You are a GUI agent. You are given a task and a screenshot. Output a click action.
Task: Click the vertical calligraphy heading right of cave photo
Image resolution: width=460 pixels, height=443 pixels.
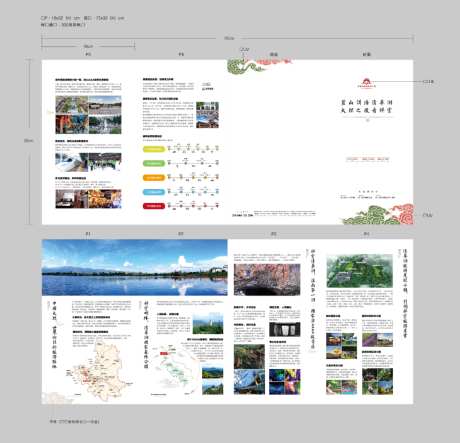(313, 299)
